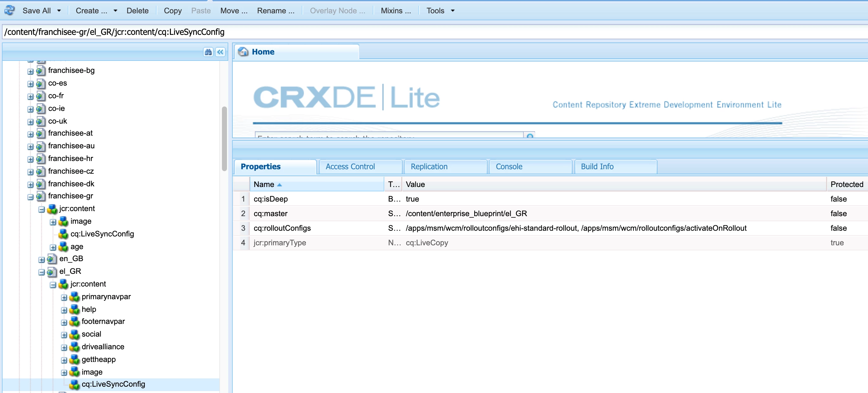
Task: Open the Save All dropdown arrow
Action: [x=59, y=11]
